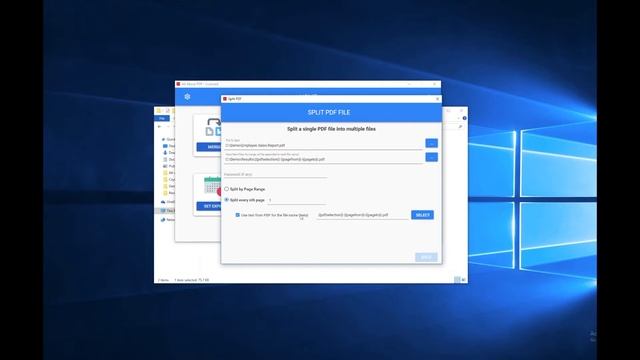This screenshot has width=640, height=360.
Task: Select Quick access in File Explorer sidebar
Action: pos(168,139)
